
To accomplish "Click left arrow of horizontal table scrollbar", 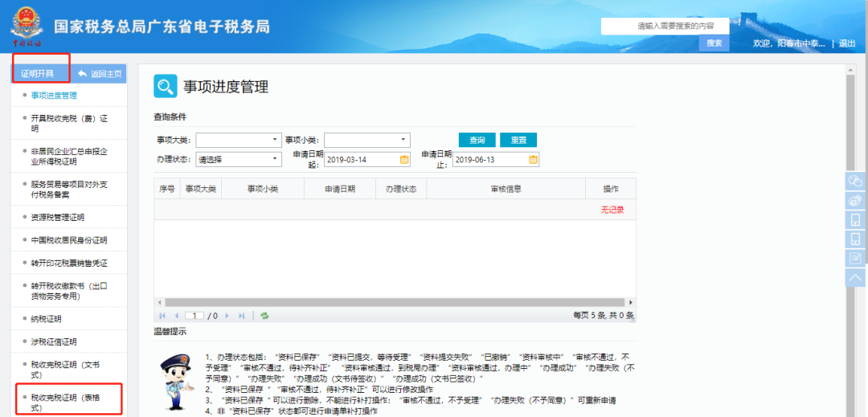I will [159, 303].
